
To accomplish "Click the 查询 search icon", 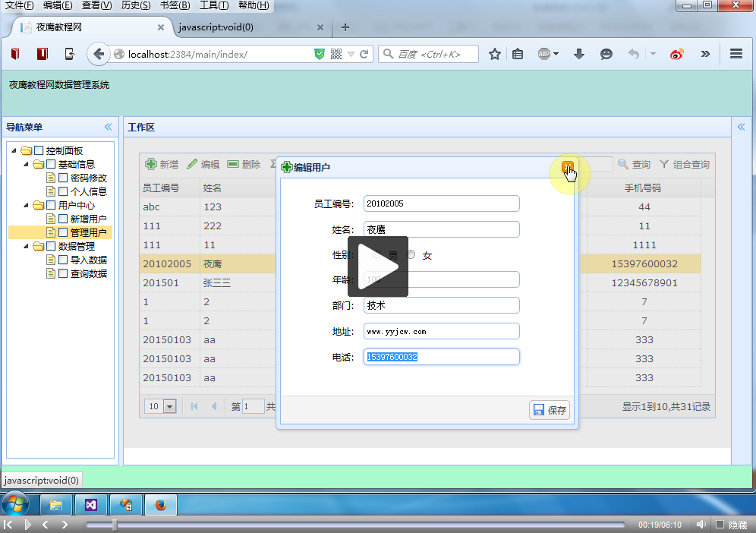I will (623, 164).
